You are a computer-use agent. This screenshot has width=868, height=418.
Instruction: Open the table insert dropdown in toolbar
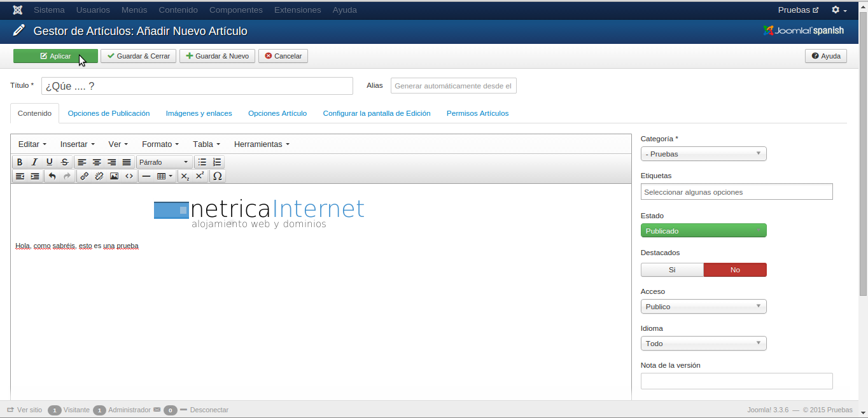[x=165, y=176]
